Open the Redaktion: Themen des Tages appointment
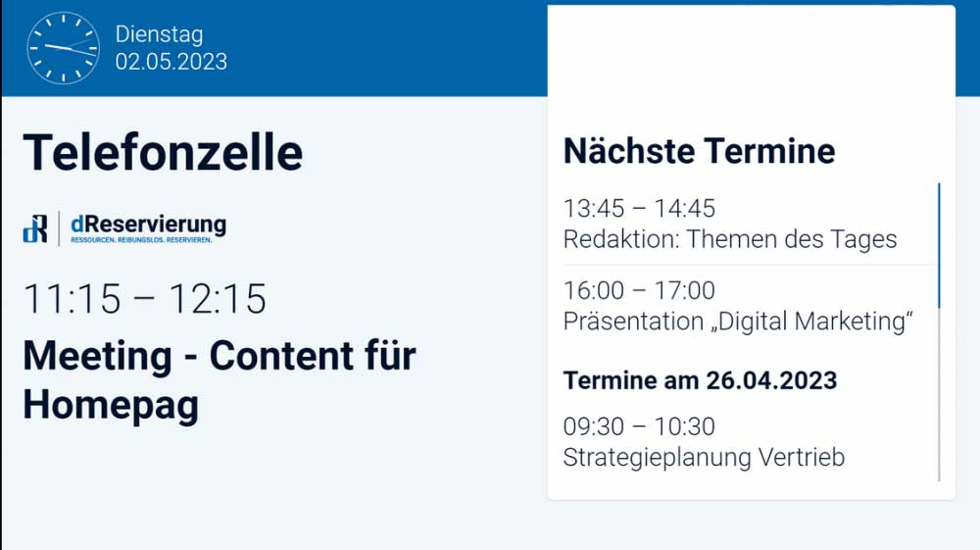Viewport: 980px width, 550px height. (730, 239)
